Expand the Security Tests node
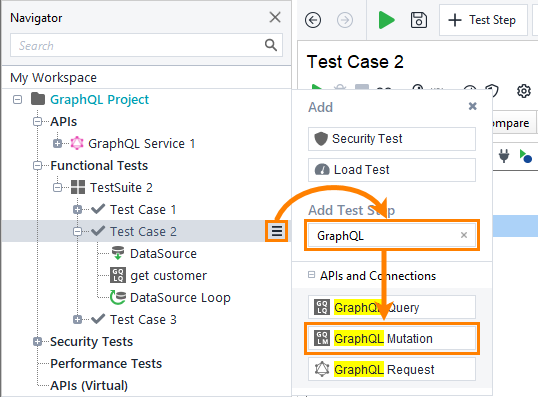 click(37, 341)
